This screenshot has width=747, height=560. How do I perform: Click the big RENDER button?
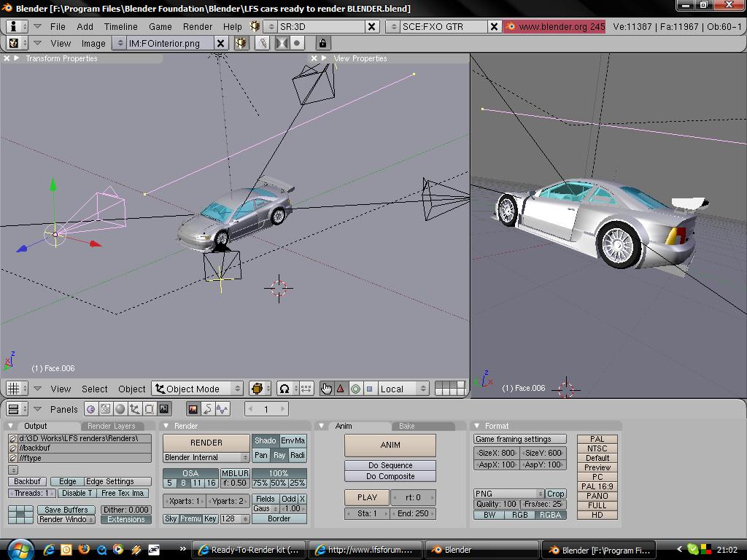[206, 443]
